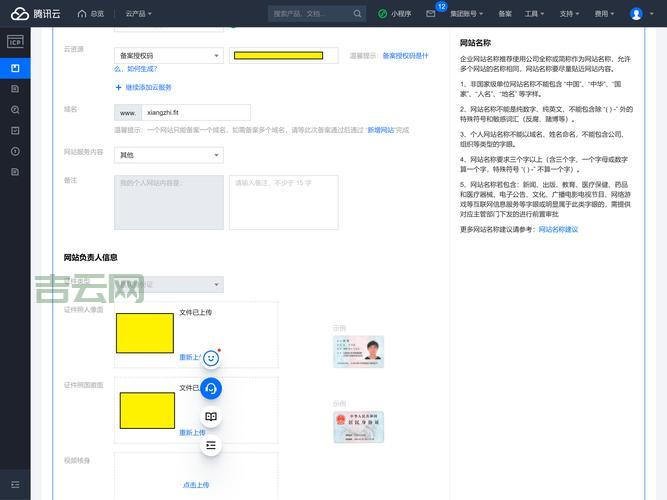The image size is (667, 500).
Task: Click the ICP icon atop the sidebar
Action: tap(15, 41)
